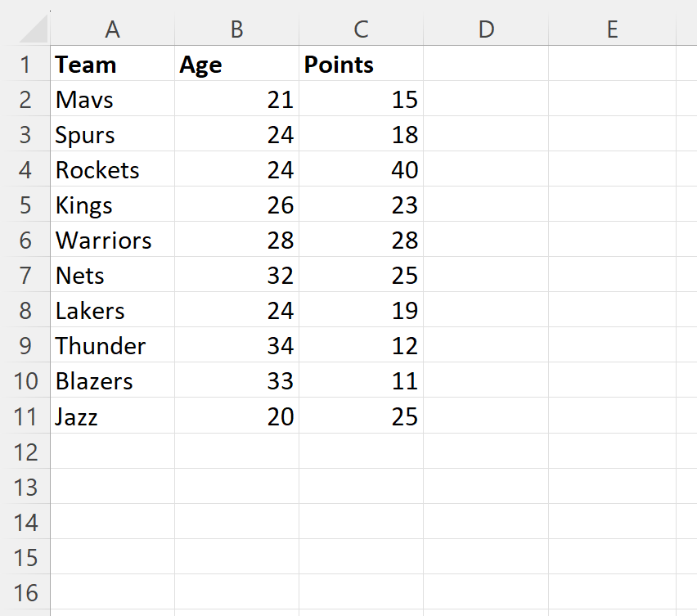
Task: Select column D header
Action: tap(486, 29)
